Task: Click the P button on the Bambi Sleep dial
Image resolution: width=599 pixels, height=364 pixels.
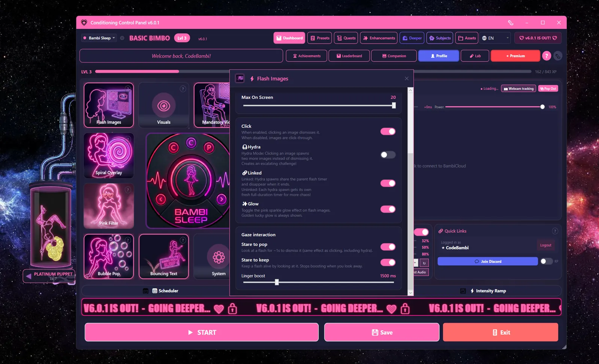Action: [209, 147]
